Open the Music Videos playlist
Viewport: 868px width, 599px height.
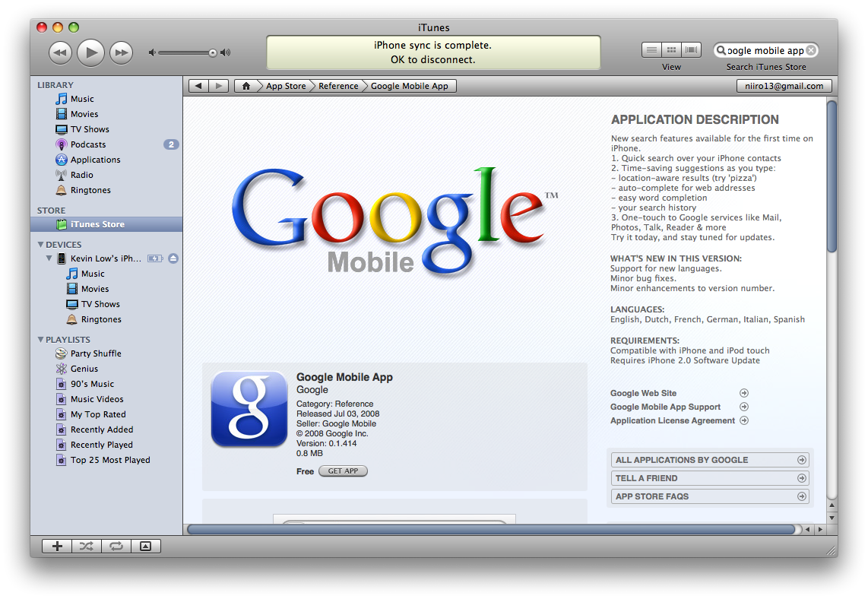coord(106,399)
